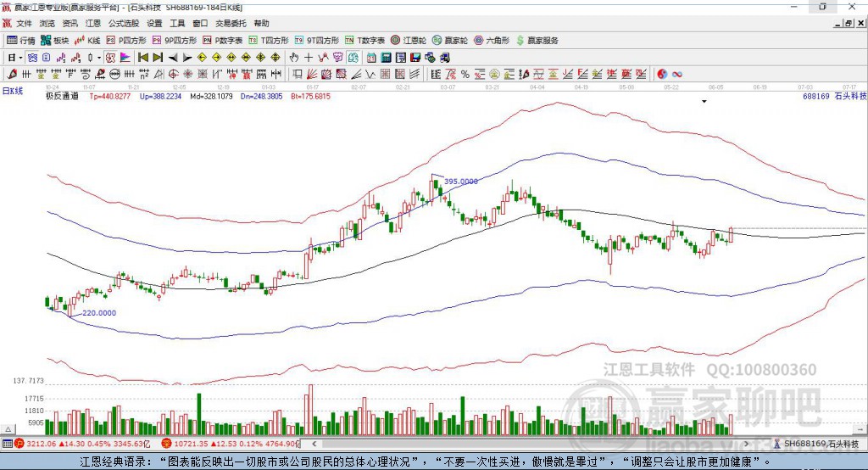This screenshot has height=470, width=868.
Task: Expand the small black triangle above chart
Action: [x=704, y=101]
